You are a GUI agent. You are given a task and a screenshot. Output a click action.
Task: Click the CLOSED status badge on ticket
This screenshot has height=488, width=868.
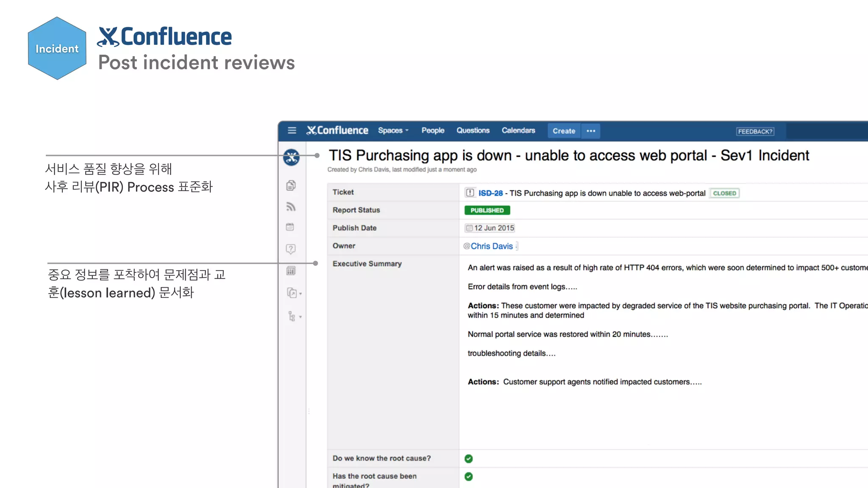pyautogui.click(x=724, y=193)
